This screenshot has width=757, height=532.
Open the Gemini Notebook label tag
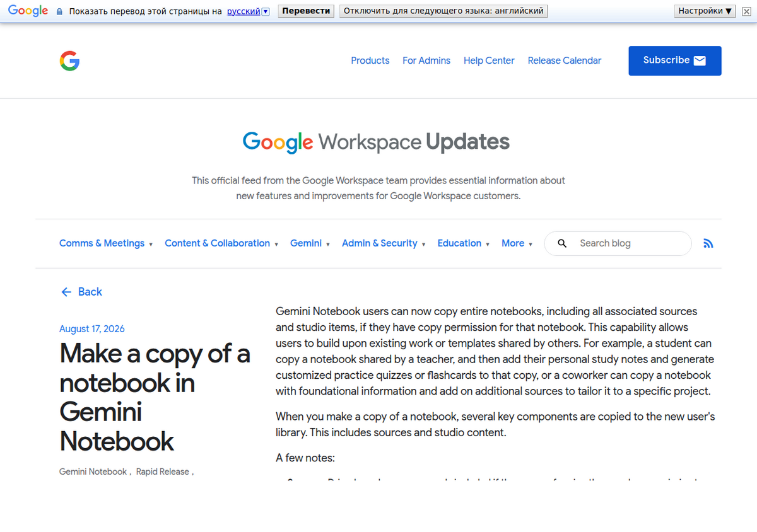pos(93,471)
